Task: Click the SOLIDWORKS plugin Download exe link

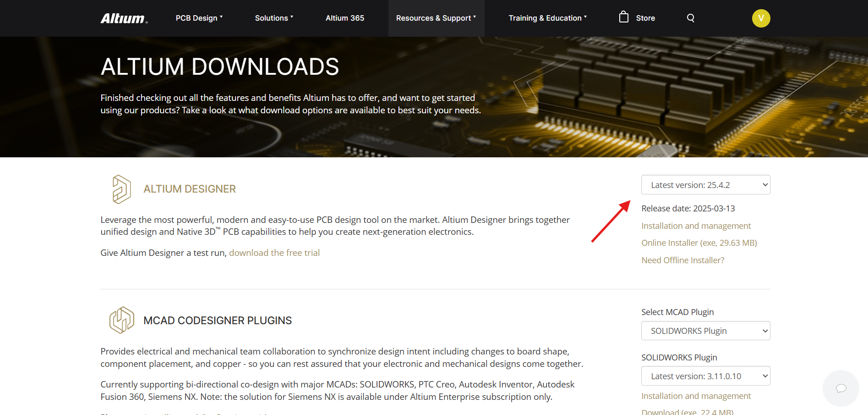Action: pos(687,411)
